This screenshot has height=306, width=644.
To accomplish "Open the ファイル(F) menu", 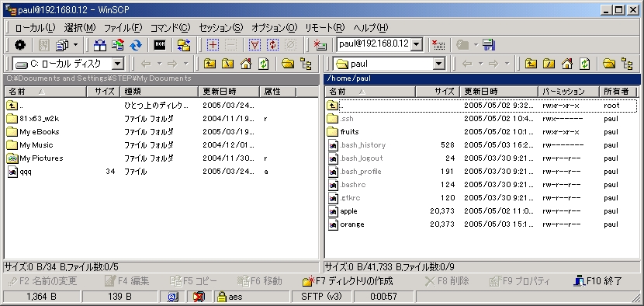I will point(123,28).
